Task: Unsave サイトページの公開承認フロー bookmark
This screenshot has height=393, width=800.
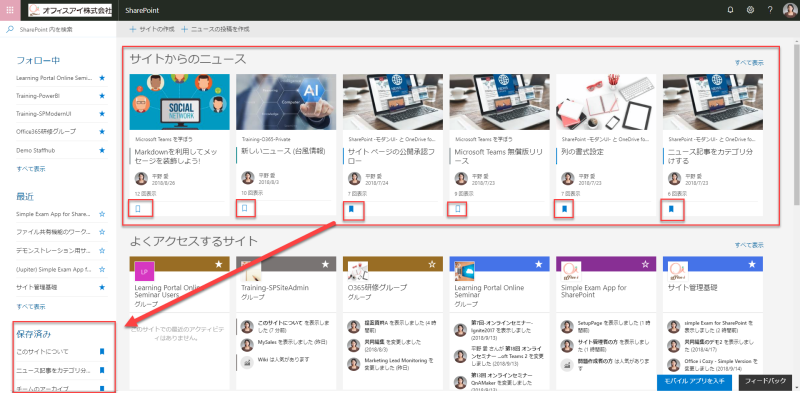Action: click(x=351, y=209)
